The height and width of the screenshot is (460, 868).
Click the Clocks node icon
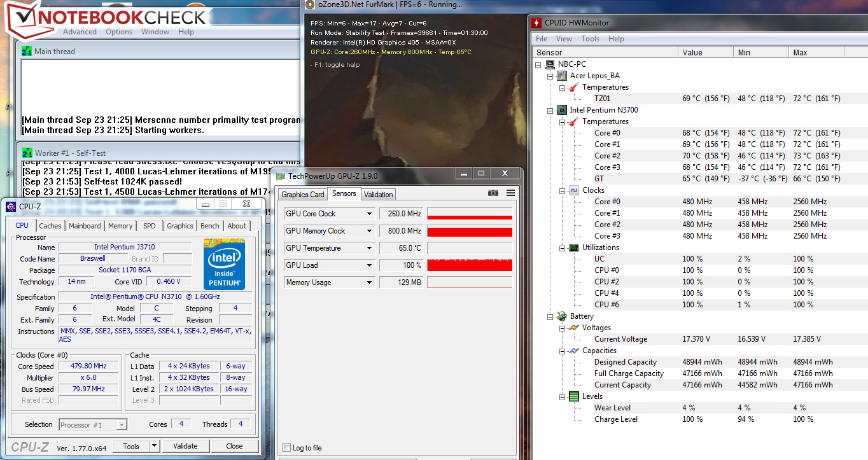[x=573, y=190]
